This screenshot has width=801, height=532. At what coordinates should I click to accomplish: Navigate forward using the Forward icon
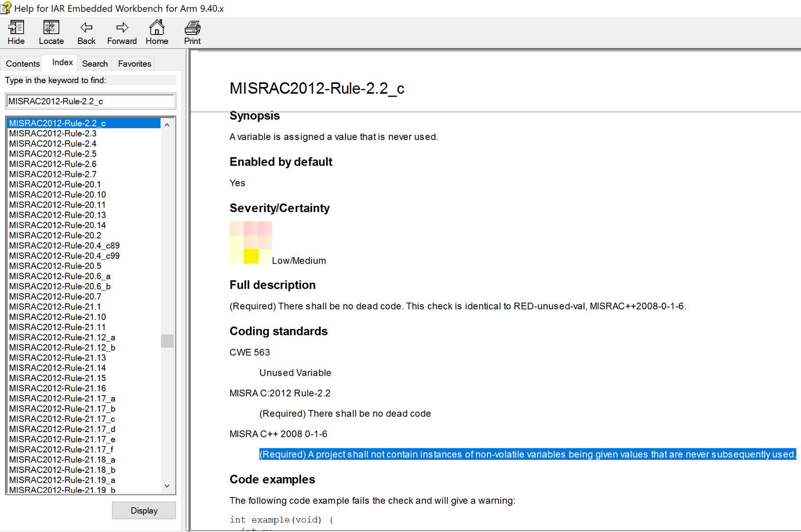click(121, 31)
